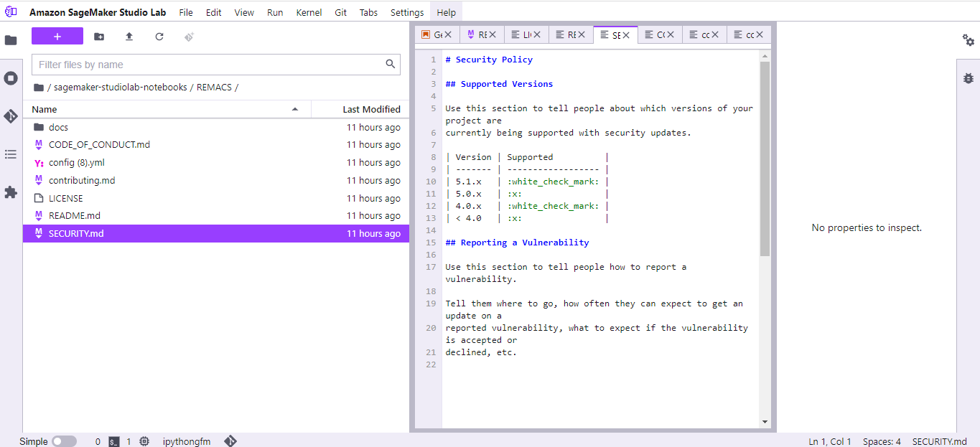Go to sagemaker-studiolab-notebooks in breadcrumb
The width and height of the screenshot is (980, 447).
pyautogui.click(x=121, y=88)
